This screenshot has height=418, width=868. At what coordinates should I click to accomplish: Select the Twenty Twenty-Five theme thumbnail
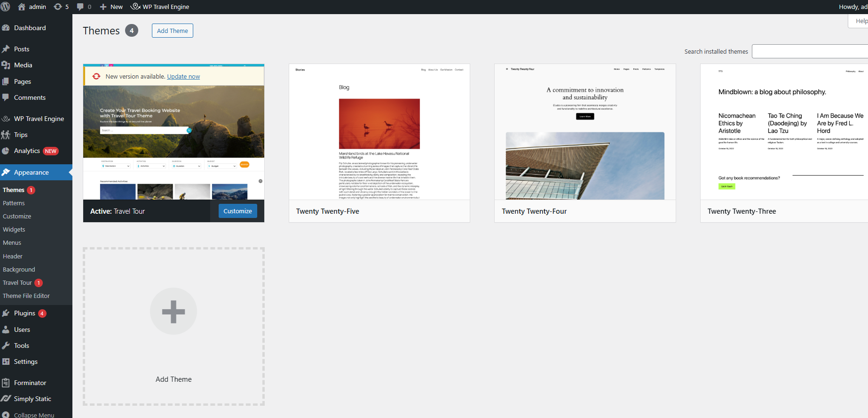tap(379, 132)
